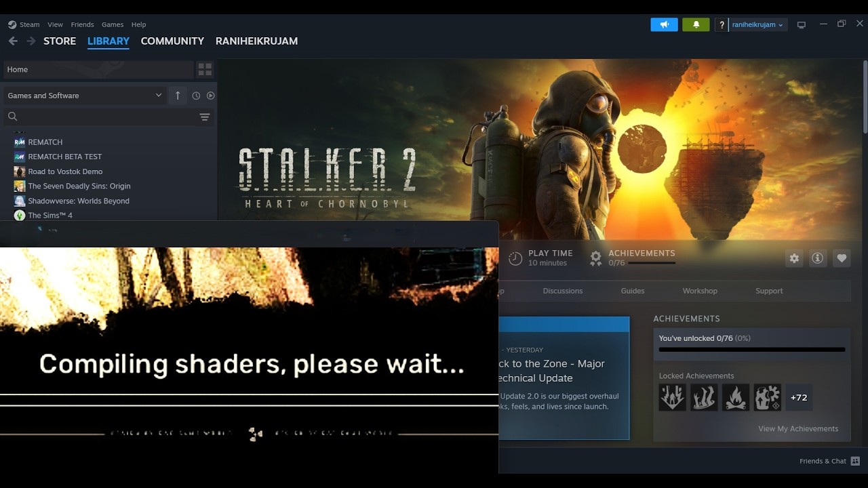Go forward with the right arrow
Image resolution: width=868 pixels, height=488 pixels.
31,41
